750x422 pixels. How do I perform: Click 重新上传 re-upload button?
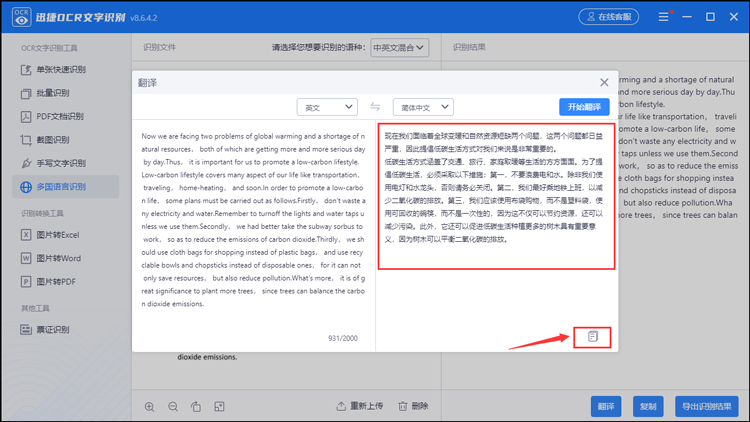pos(360,406)
